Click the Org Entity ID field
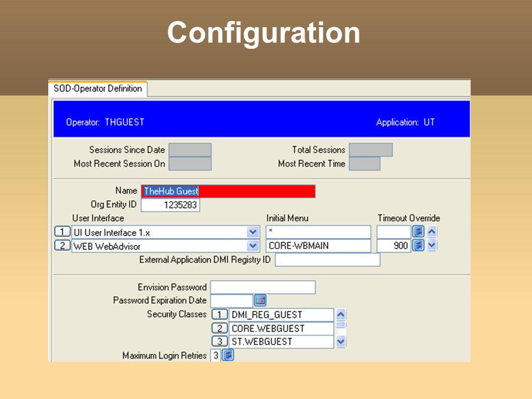The width and height of the screenshot is (532, 399). tap(170, 205)
